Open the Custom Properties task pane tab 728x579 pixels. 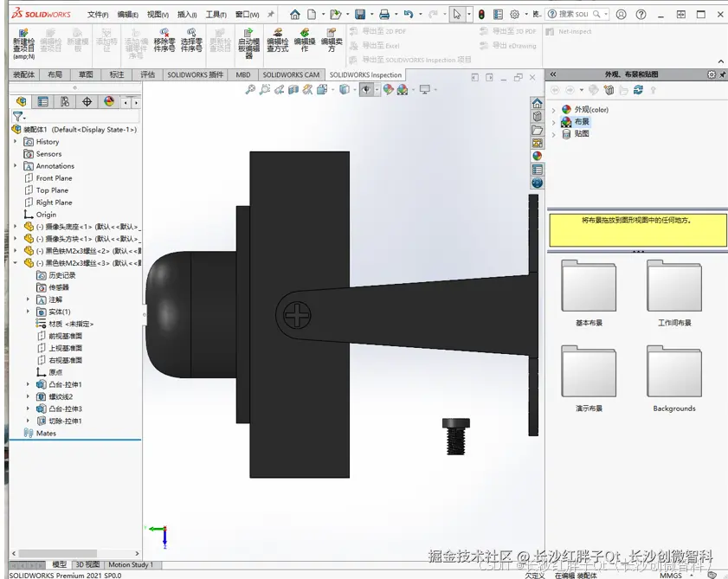(538, 170)
